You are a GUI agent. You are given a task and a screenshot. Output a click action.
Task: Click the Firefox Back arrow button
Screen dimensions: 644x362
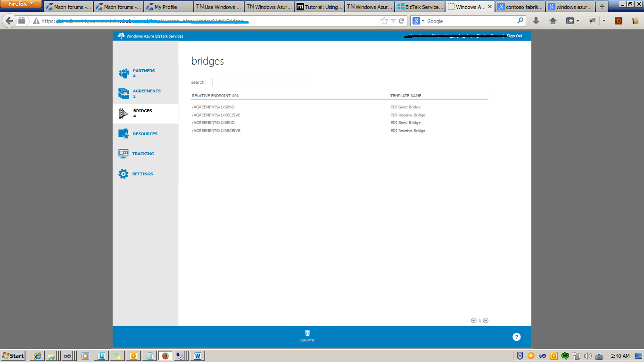pyautogui.click(x=9, y=21)
